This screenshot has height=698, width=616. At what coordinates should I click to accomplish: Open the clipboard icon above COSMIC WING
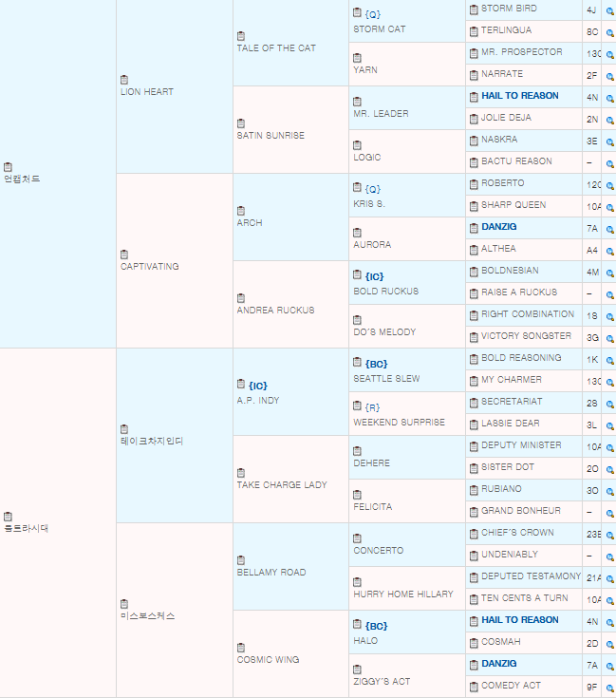[x=241, y=647]
